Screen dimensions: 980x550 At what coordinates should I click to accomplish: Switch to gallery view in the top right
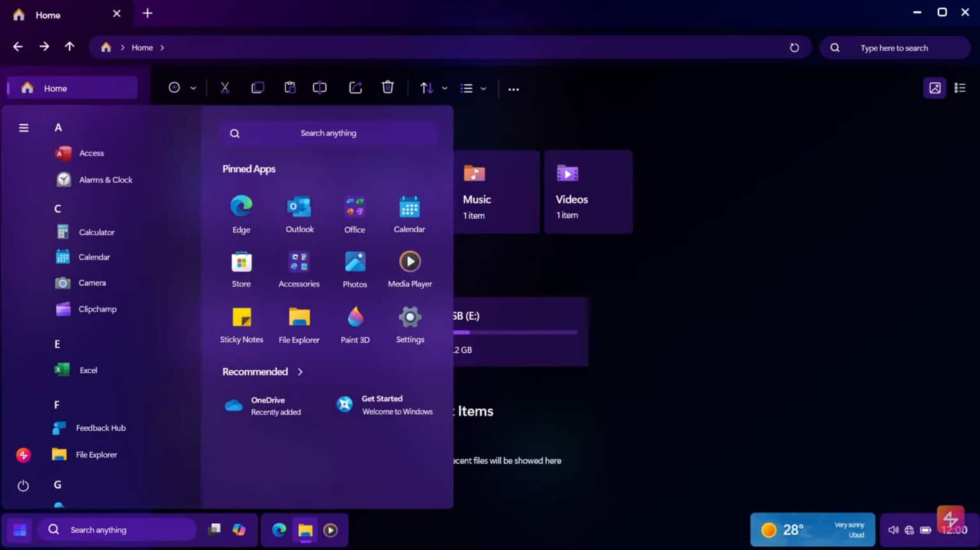935,87
